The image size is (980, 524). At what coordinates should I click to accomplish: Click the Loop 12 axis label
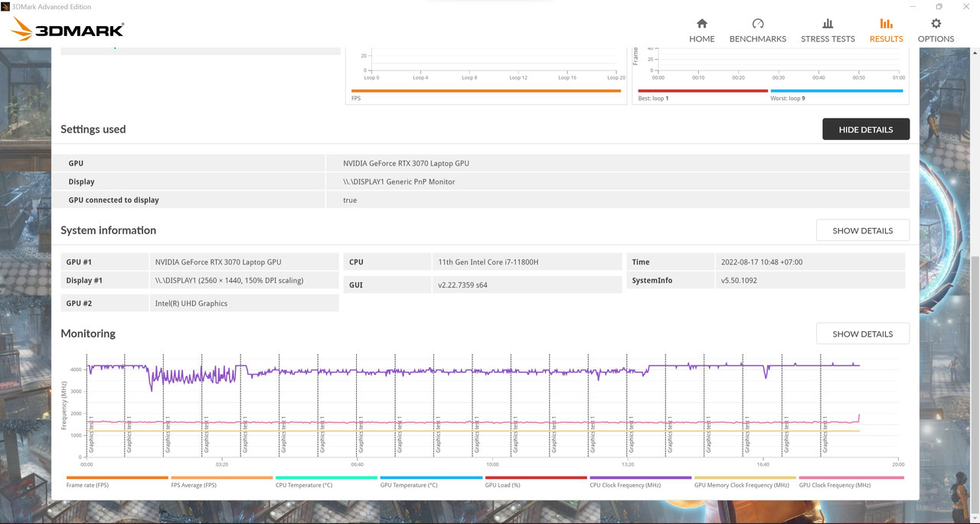tap(518, 77)
